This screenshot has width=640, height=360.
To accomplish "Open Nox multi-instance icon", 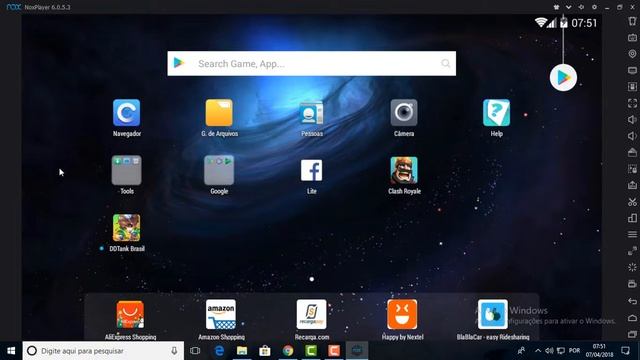I will (x=632, y=218).
